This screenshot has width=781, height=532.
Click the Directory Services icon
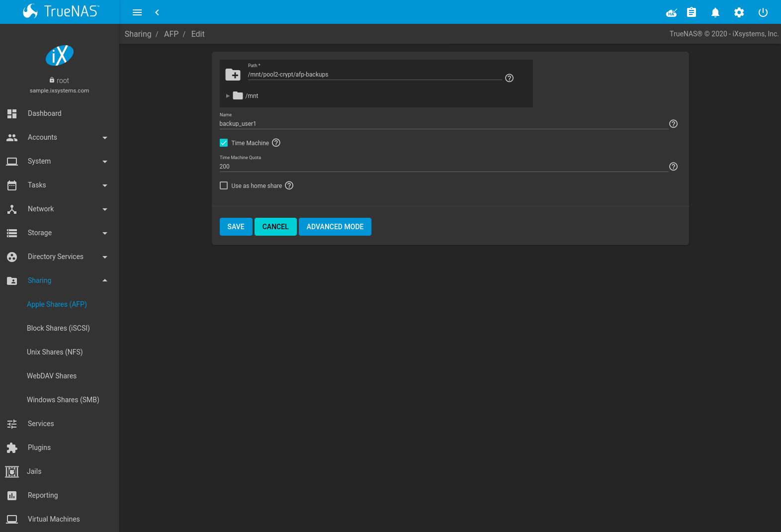(x=12, y=257)
